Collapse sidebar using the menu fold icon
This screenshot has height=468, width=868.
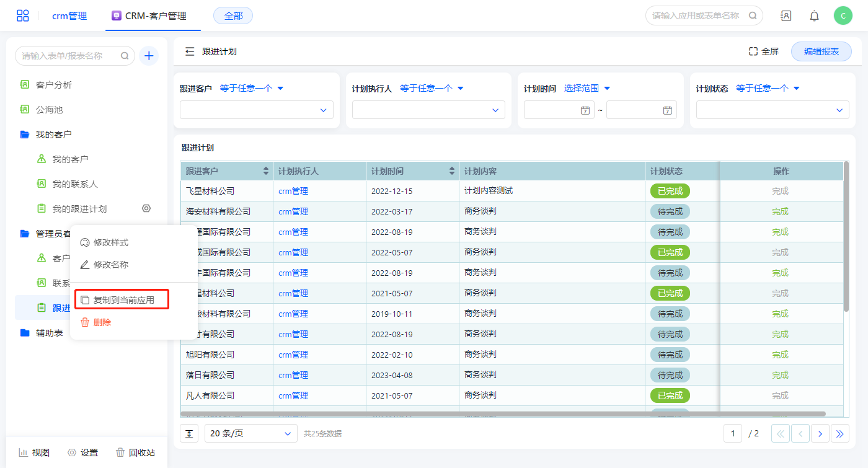(x=190, y=51)
